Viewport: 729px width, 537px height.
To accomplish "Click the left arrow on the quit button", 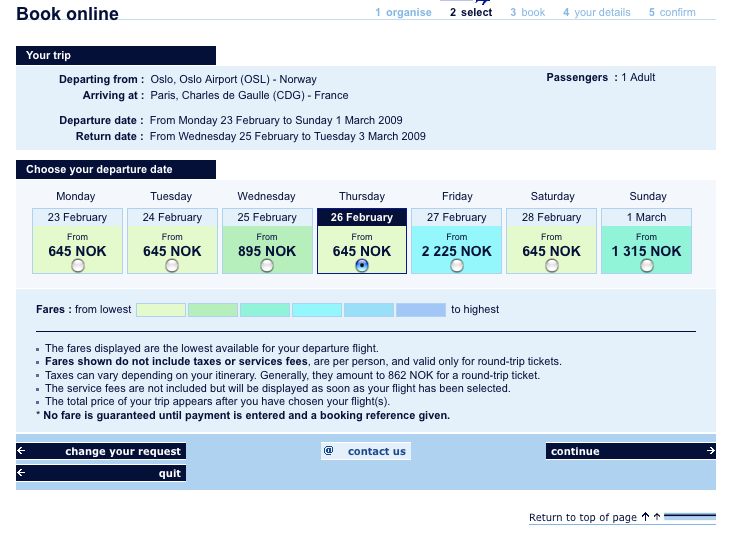I will pos(21,473).
